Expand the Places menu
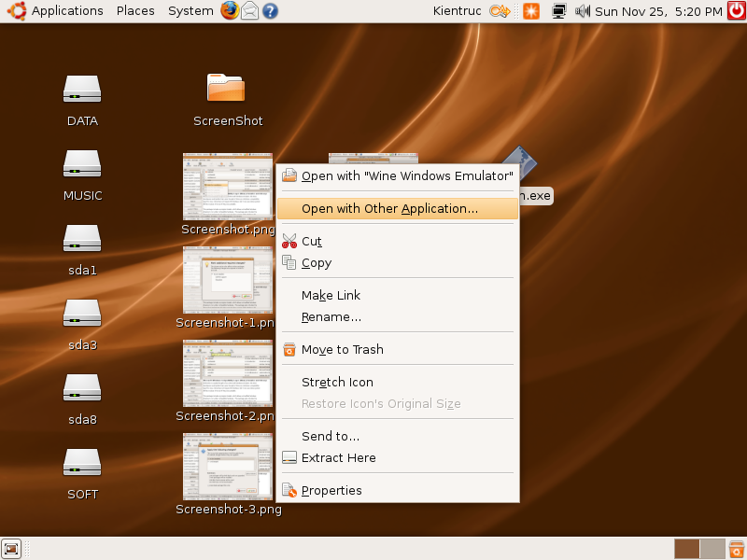 [135, 11]
